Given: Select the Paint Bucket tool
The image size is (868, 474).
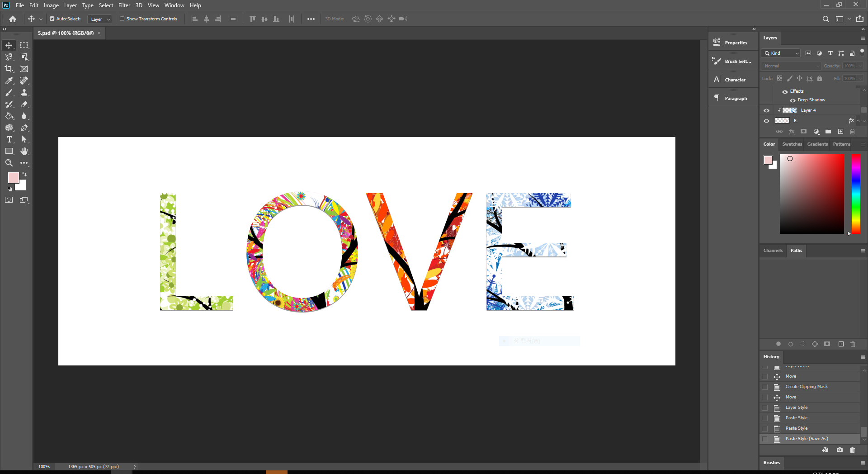Looking at the screenshot, I should coord(9,116).
